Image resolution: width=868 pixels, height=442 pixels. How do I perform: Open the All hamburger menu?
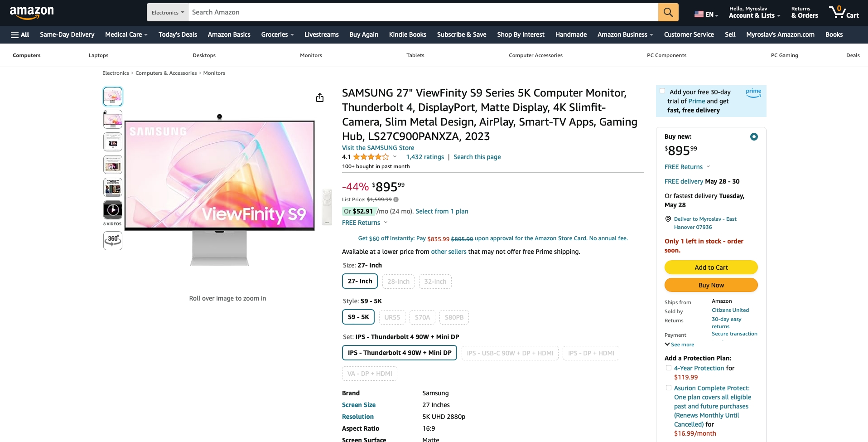click(20, 34)
